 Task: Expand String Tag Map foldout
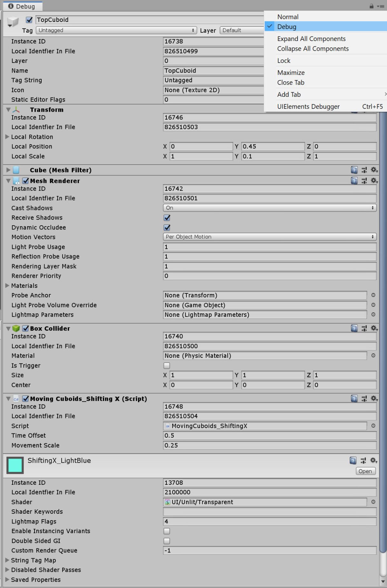click(7, 560)
